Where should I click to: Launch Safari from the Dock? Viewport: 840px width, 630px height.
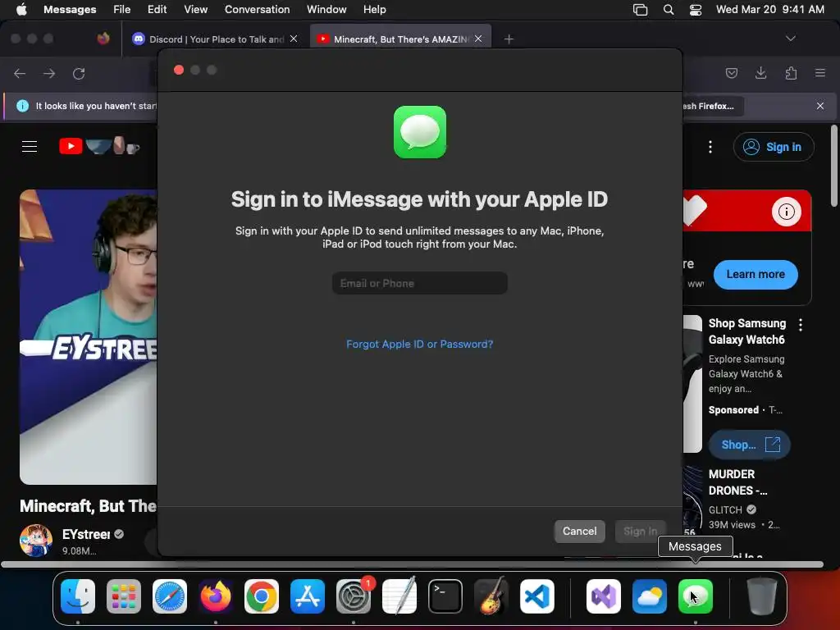[x=170, y=596]
